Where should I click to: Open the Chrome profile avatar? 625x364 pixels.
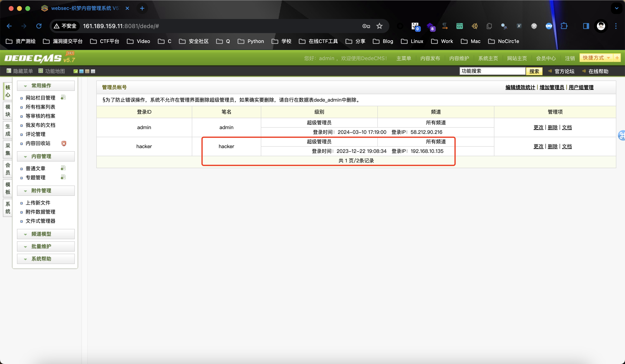tap(601, 26)
